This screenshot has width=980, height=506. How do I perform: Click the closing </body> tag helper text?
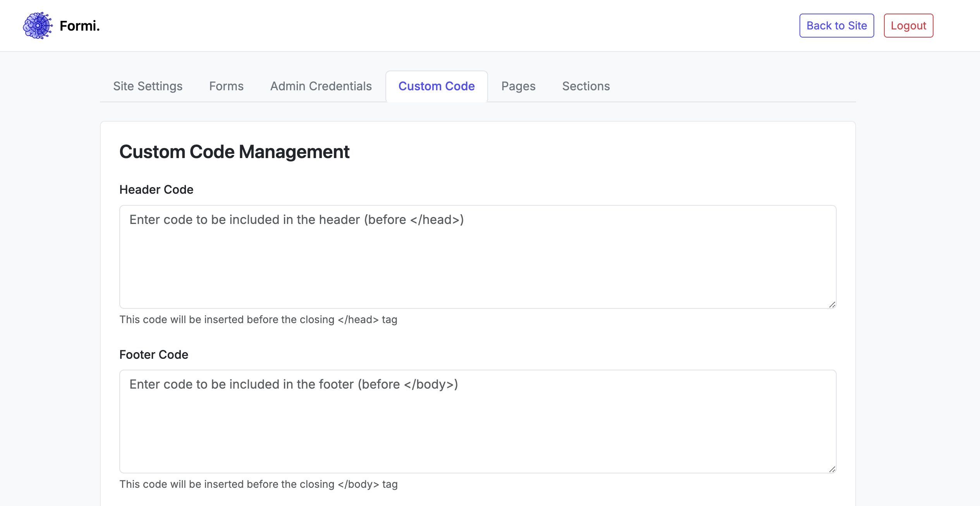[258, 484]
